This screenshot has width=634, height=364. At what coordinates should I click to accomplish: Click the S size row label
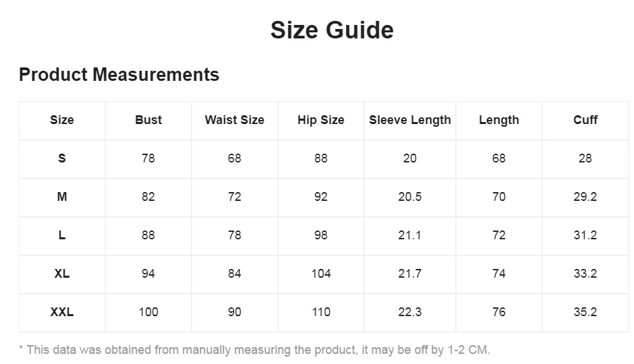click(x=62, y=158)
